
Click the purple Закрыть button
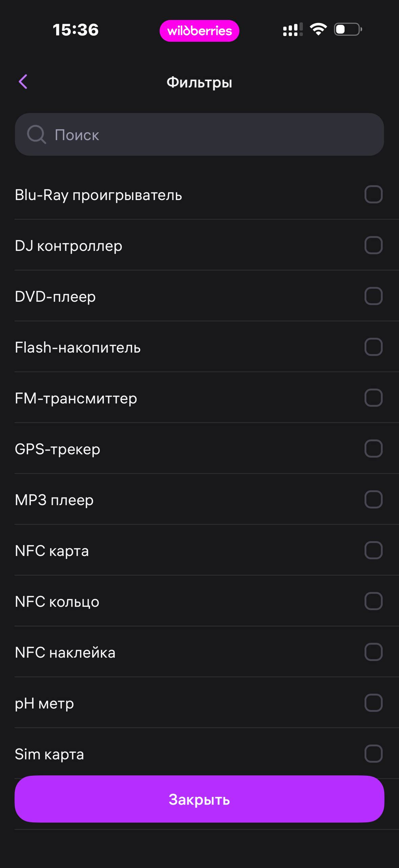pos(199,799)
